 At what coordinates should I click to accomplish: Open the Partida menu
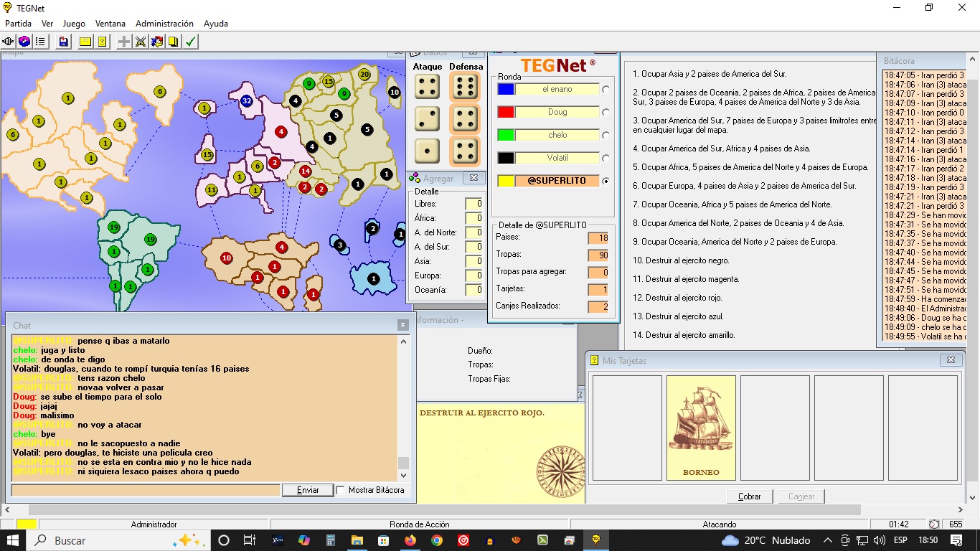tap(18, 24)
